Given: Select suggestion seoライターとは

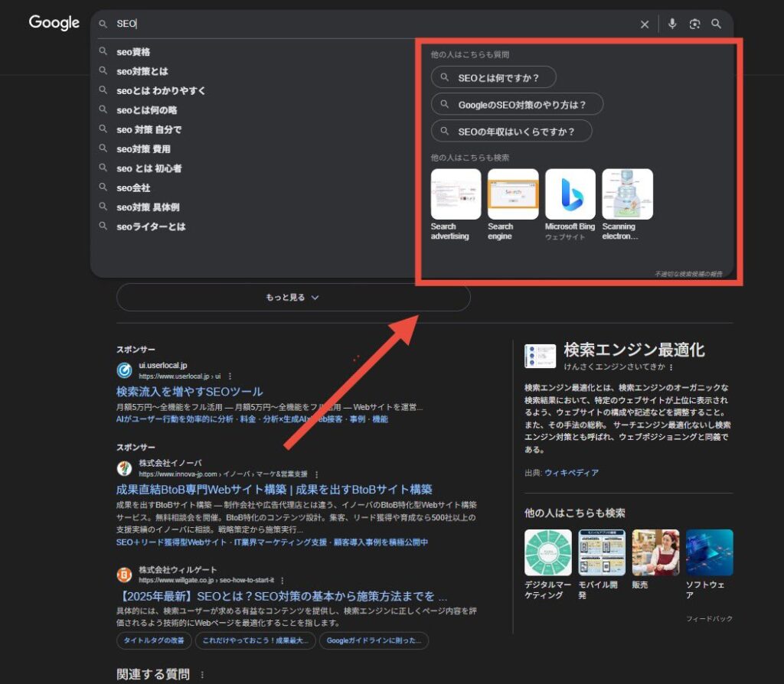Looking at the screenshot, I should (x=151, y=226).
